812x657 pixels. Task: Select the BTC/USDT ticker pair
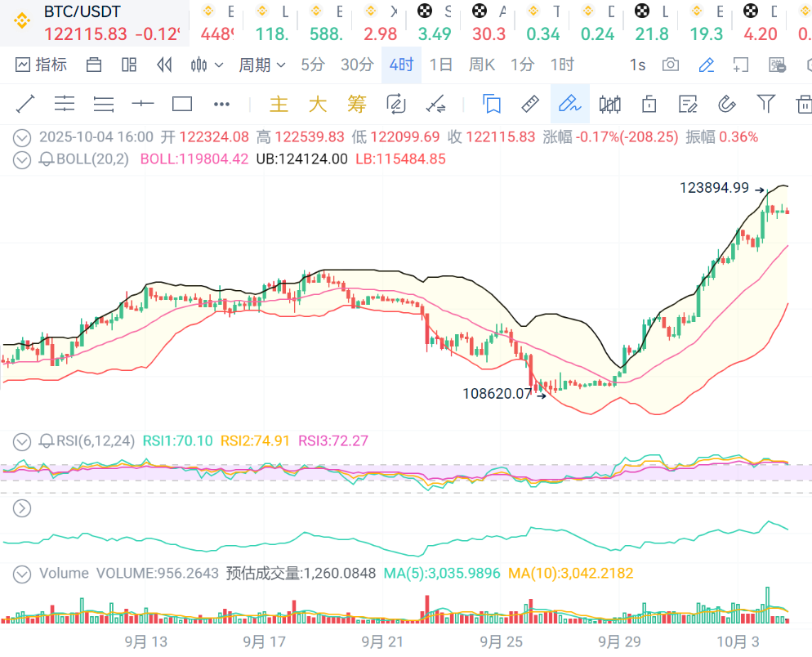(x=82, y=12)
